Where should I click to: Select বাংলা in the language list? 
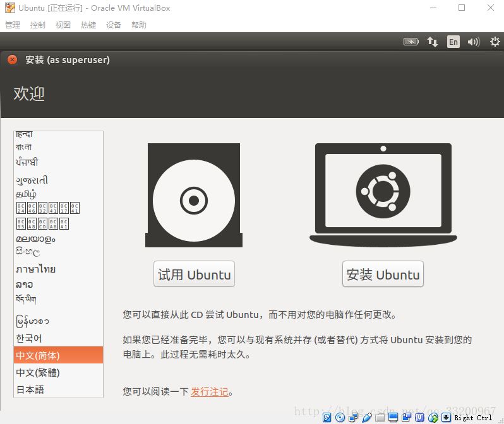58,147
